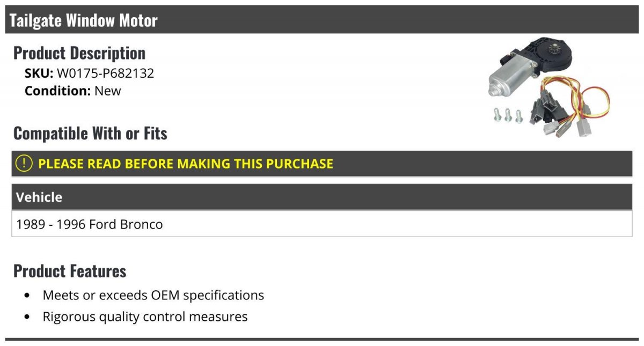Click the three mounting screws in the image
This screenshot has width=644, height=346.
click(507, 115)
